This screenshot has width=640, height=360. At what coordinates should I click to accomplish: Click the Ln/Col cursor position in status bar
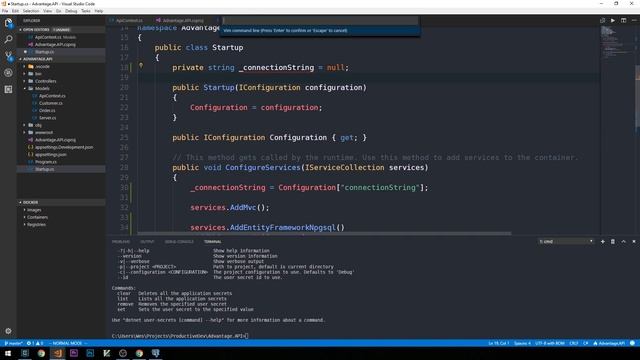[498, 343]
